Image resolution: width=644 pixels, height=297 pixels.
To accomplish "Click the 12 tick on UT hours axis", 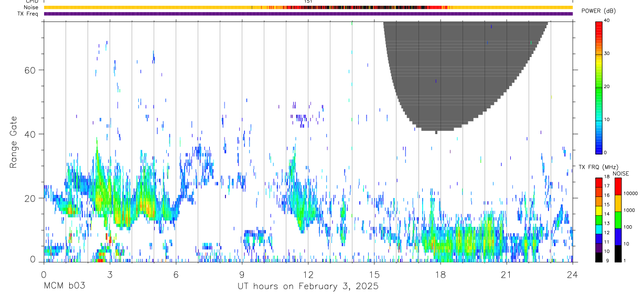I will click(x=308, y=274).
